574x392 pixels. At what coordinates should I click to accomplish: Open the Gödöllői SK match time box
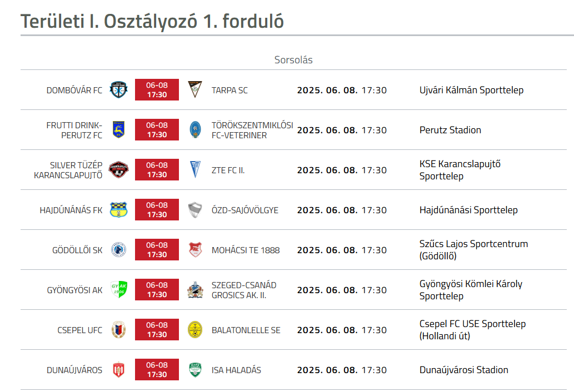pyautogui.click(x=157, y=250)
